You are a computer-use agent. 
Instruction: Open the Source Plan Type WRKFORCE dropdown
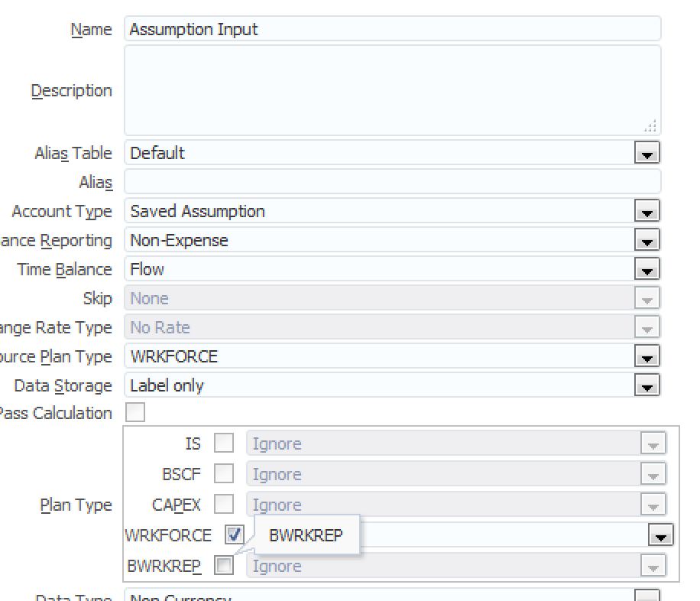pos(647,357)
